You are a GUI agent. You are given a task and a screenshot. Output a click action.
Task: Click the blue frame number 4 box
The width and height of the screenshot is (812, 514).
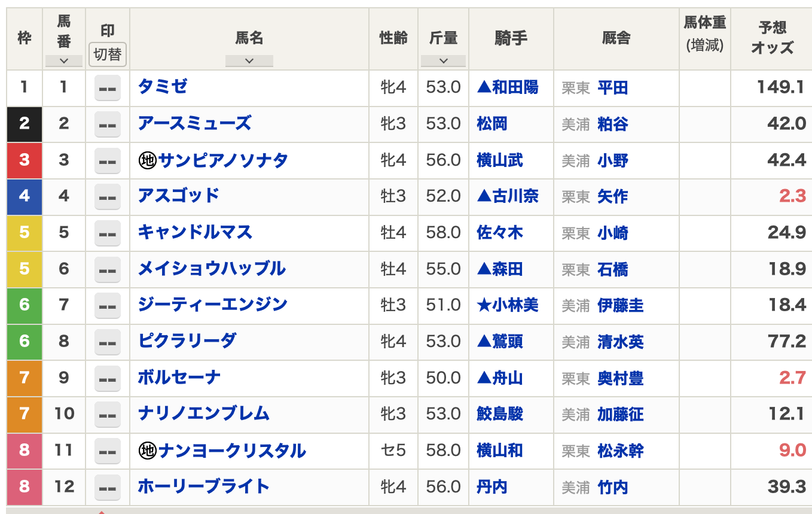25,196
